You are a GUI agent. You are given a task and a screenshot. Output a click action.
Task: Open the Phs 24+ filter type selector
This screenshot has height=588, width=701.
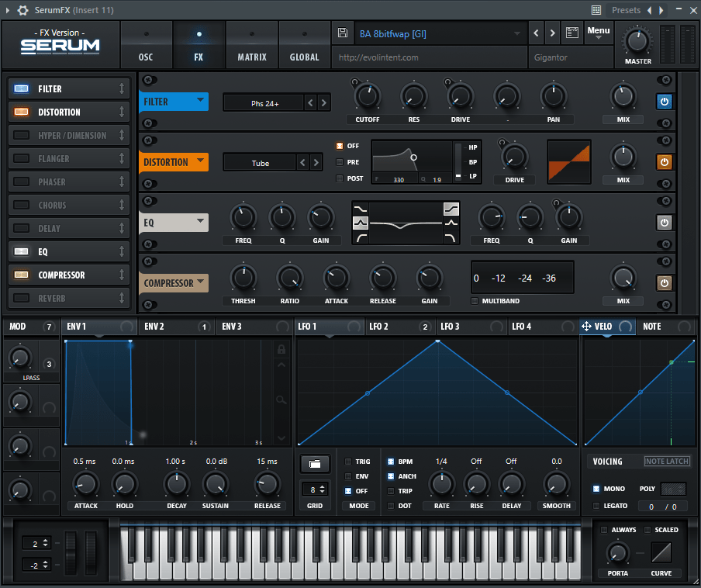click(264, 103)
